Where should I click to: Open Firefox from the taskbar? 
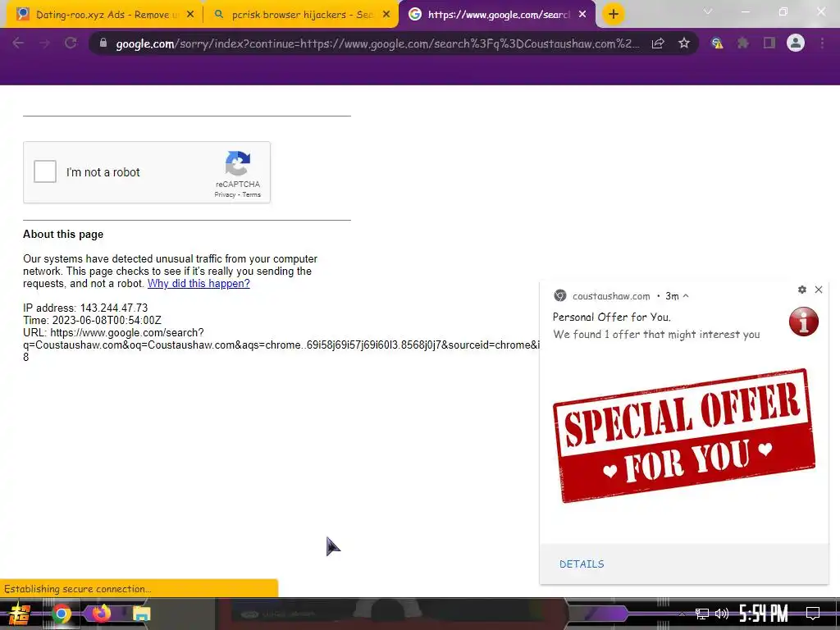coord(101,614)
